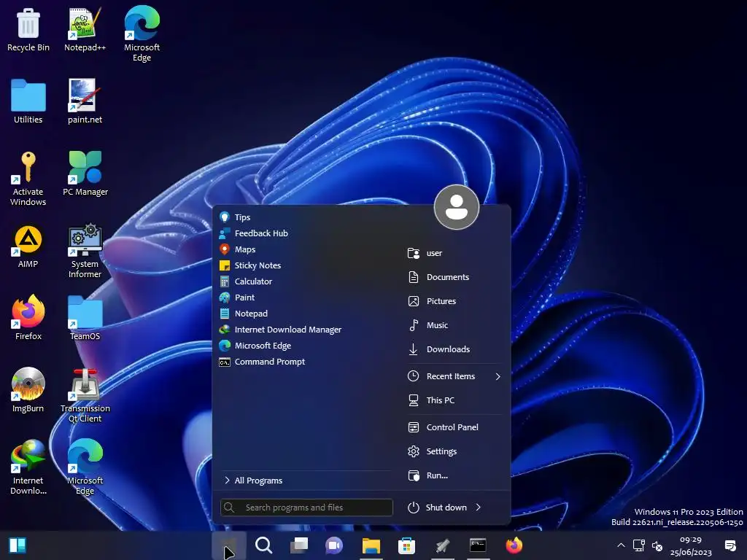This screenshot has width=747, height=560.
Task: Open Feedback Hub in the Start menu
Action: [x=305, y=233]
